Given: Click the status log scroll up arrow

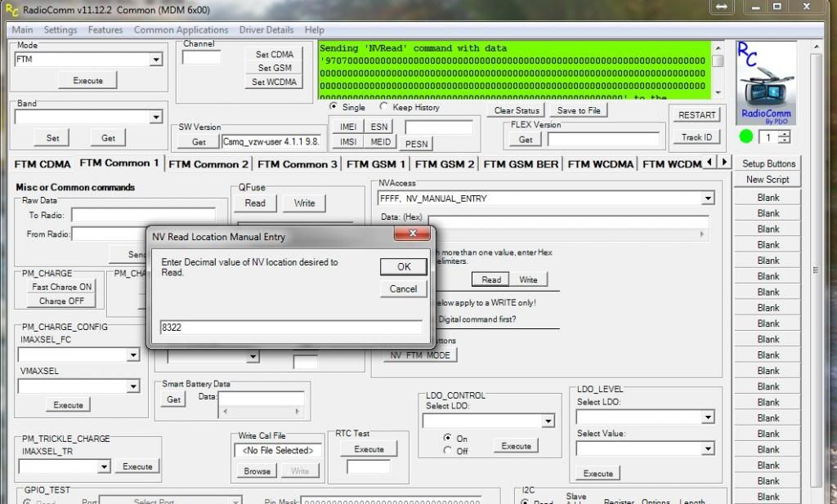Looking at the screenshot, I should coord(718,48).
